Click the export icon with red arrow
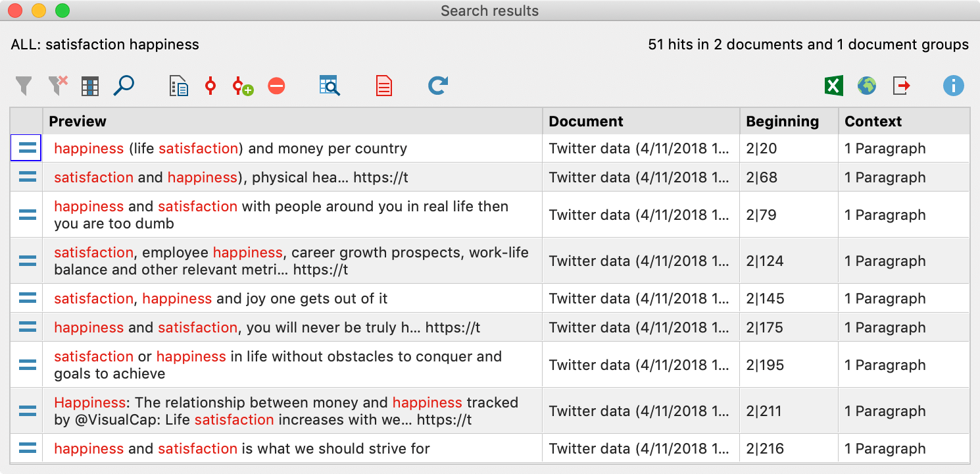Viewport: 980px width, 474px height. (x=901, y=86)
